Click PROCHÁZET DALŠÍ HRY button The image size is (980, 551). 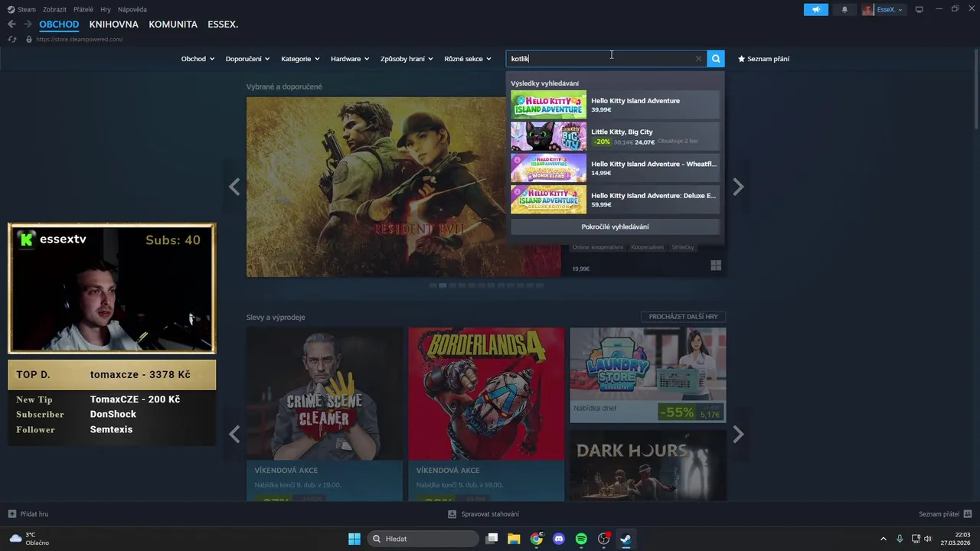[x=683, y=317]
